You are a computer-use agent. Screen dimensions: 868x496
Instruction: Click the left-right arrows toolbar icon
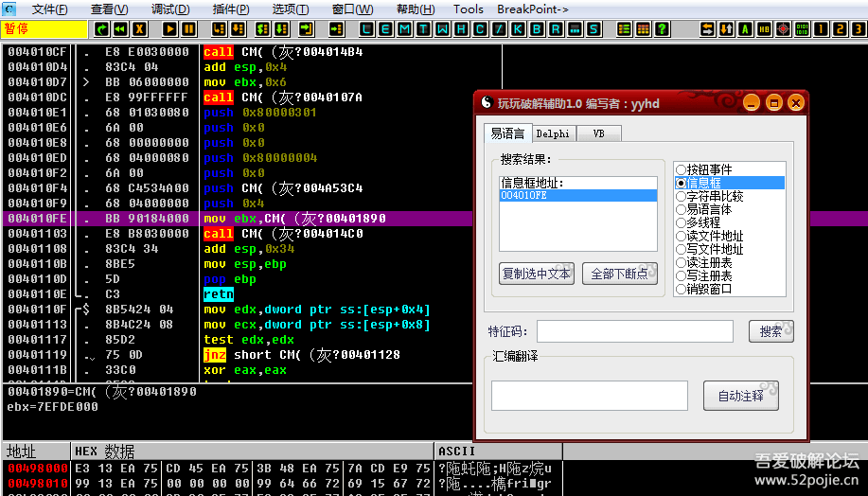tap(707, 28)
